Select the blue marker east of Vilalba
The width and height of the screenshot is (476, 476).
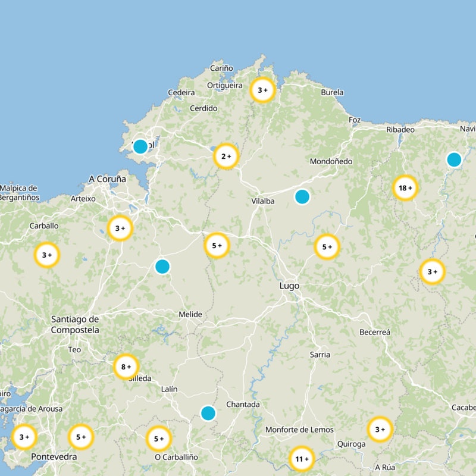tap(302, 197)
